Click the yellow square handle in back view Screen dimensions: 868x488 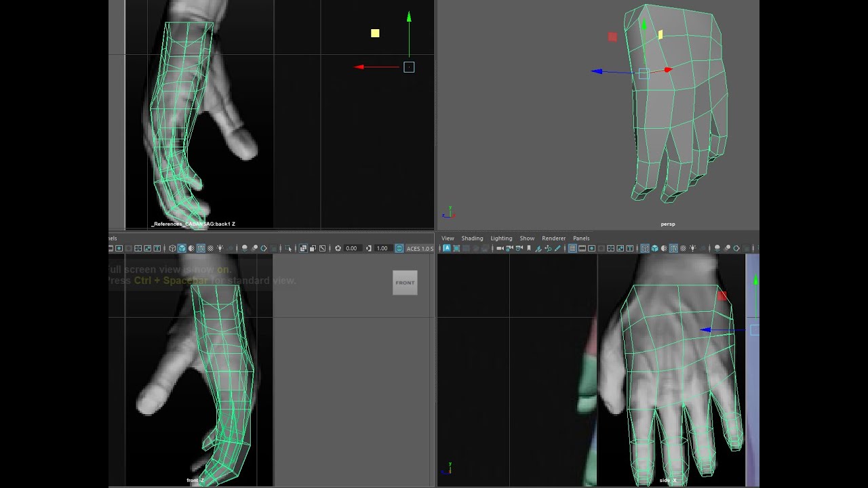point(375,33)
